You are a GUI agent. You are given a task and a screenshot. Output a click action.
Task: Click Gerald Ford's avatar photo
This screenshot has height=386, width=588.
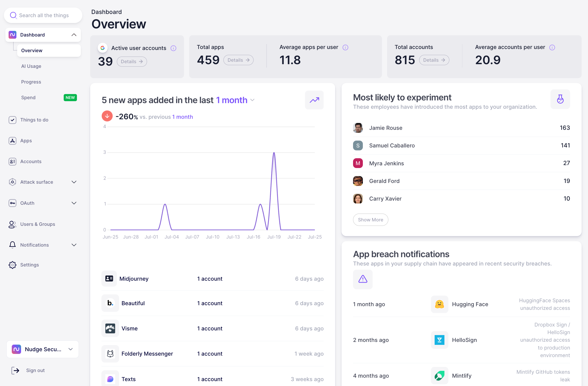(x=358, y=181)
